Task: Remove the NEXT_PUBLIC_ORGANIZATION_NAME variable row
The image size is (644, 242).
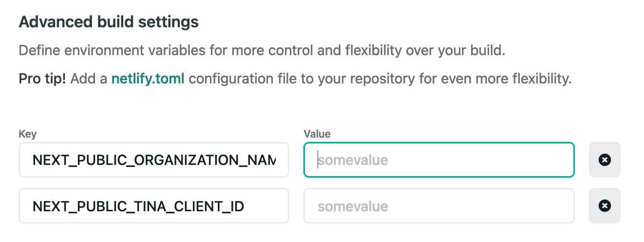Action: coord(605,160)
